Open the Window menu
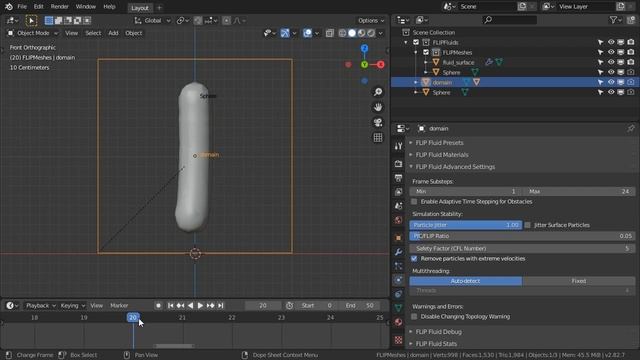This screenshot has width=640, height=360. point(86,7)
